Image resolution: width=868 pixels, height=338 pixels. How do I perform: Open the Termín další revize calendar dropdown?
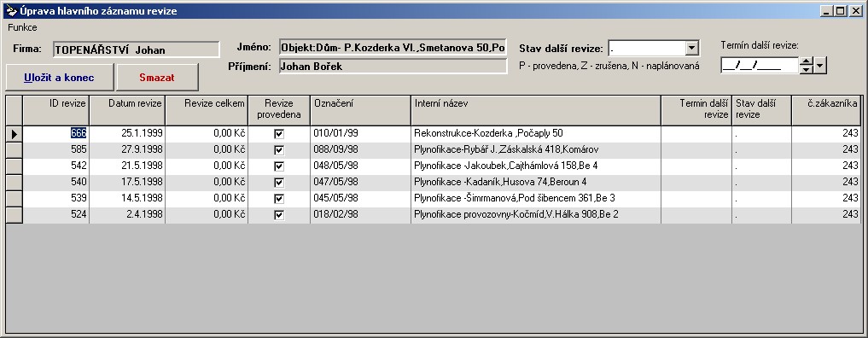820,65
